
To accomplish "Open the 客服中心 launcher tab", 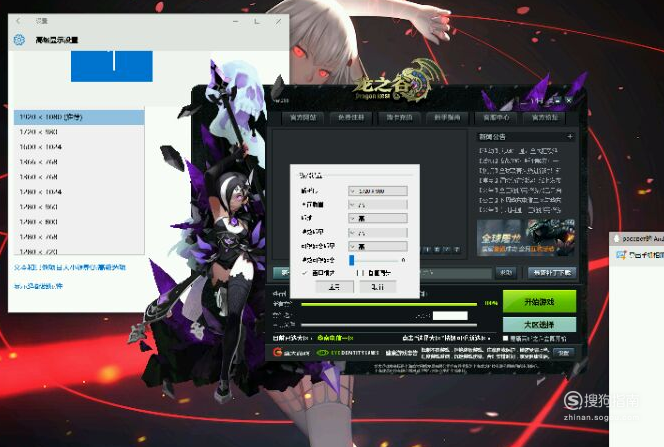I will [496, 118].
